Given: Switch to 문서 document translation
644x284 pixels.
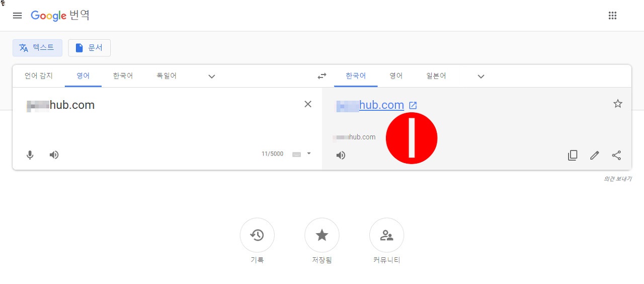Looking at the screenshot, I should tap(89, 48).
